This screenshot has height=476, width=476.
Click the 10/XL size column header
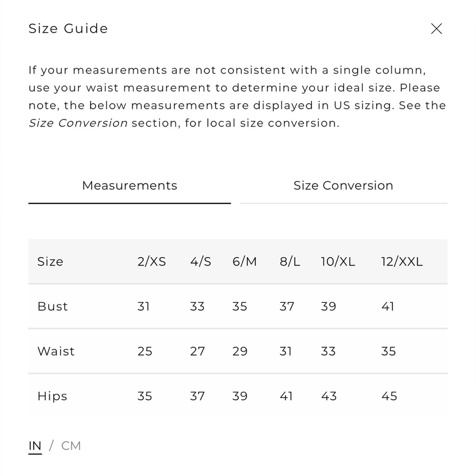point(338,261)
